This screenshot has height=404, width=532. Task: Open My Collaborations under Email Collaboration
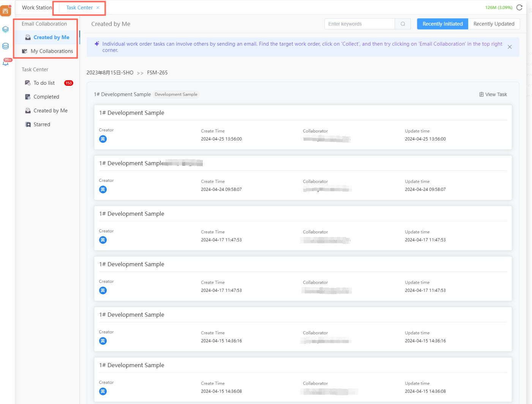click(51, 51)
